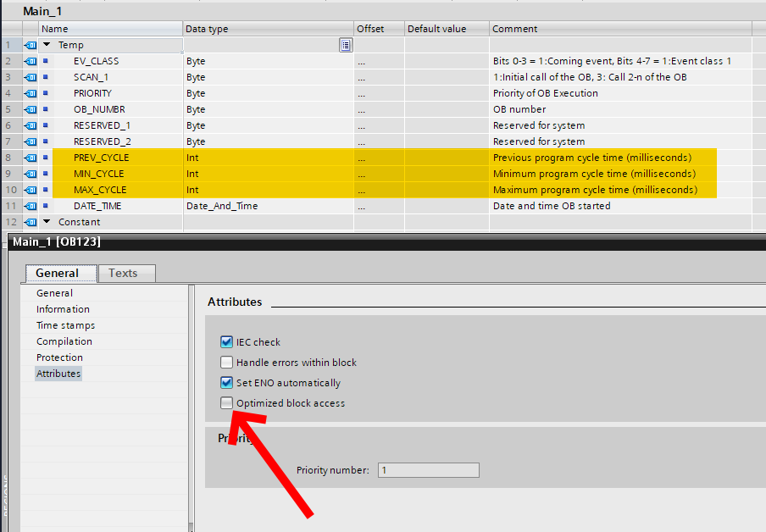Enable Handle errors within block

click(226, 363)
